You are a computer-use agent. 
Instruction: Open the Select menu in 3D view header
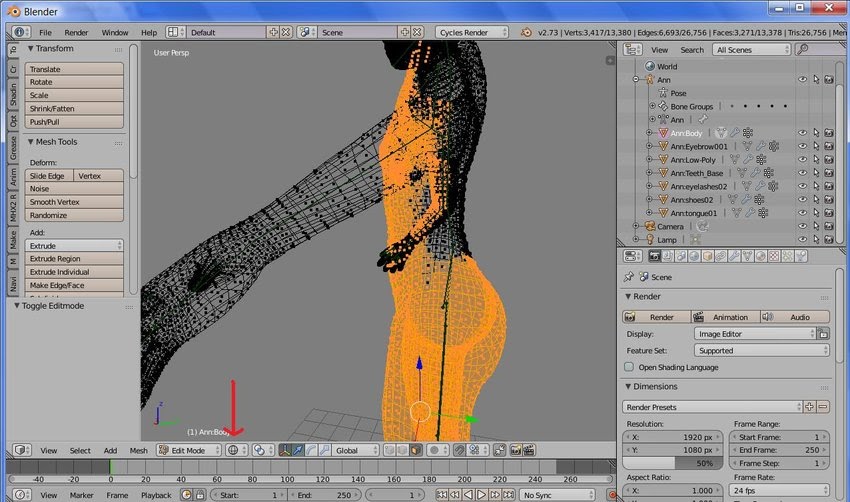coord(80,450)
